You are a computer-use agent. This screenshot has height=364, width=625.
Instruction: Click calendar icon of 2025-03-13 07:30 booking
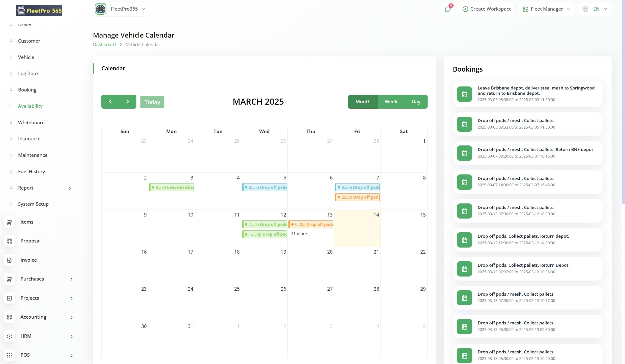(464, 298)
